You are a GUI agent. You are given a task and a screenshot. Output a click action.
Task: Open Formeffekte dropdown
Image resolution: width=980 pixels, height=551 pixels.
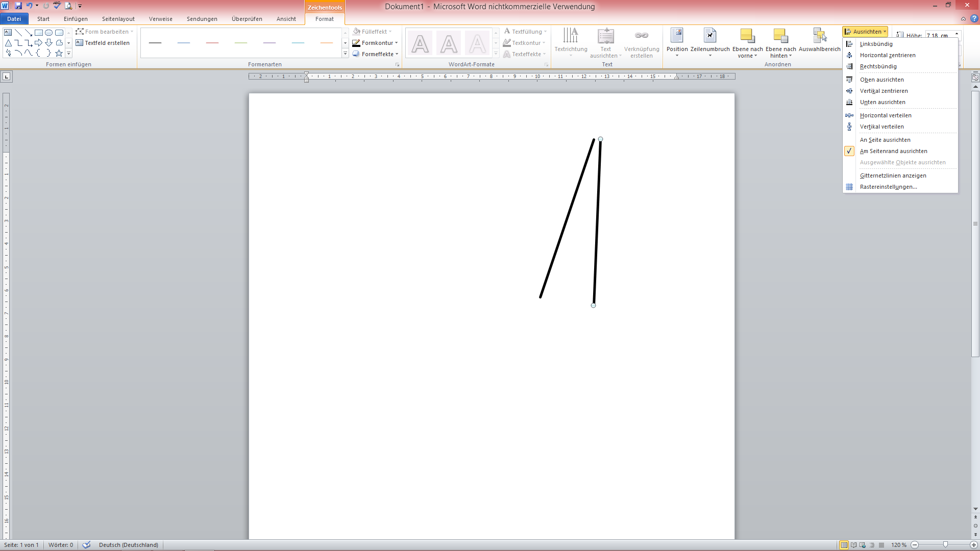pos(375,54)
